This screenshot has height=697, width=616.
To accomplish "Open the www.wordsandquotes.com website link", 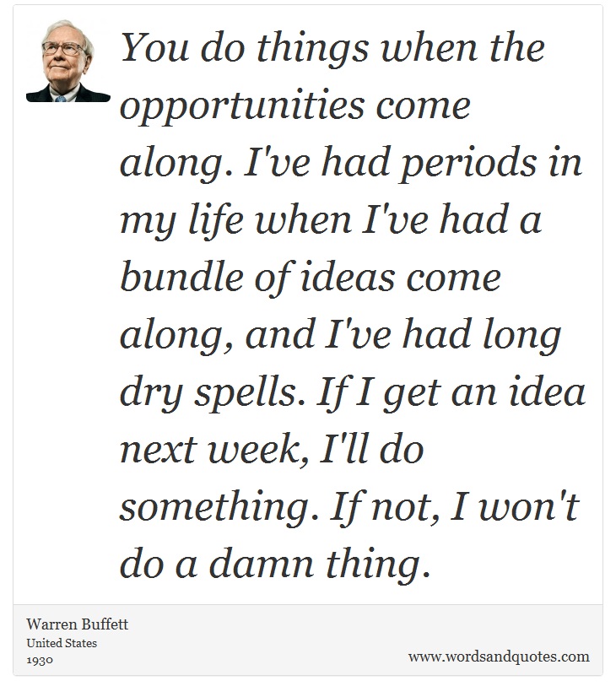I will point(499,656).
